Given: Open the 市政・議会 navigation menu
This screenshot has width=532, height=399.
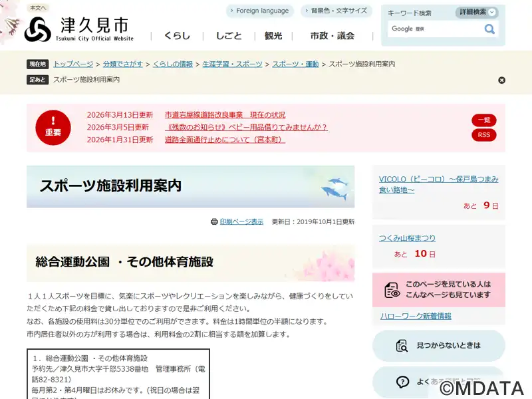Looking at the screenshot, I should click(x=332, y=36).
